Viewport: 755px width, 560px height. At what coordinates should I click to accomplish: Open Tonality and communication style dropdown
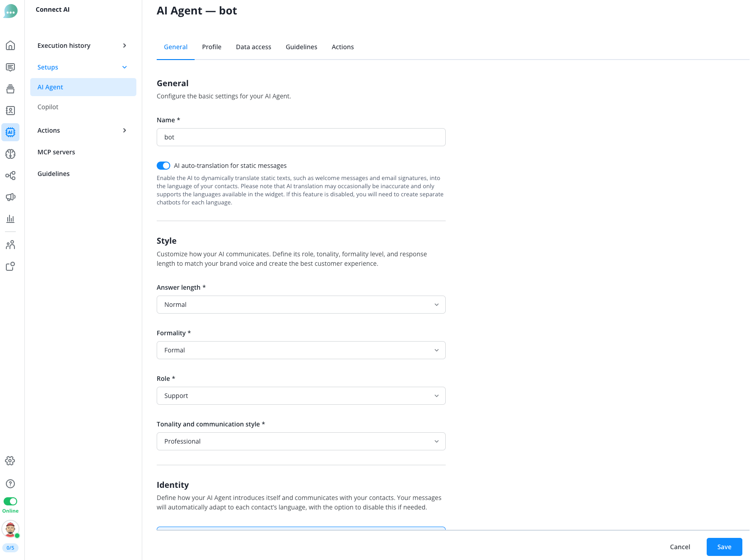301,441
